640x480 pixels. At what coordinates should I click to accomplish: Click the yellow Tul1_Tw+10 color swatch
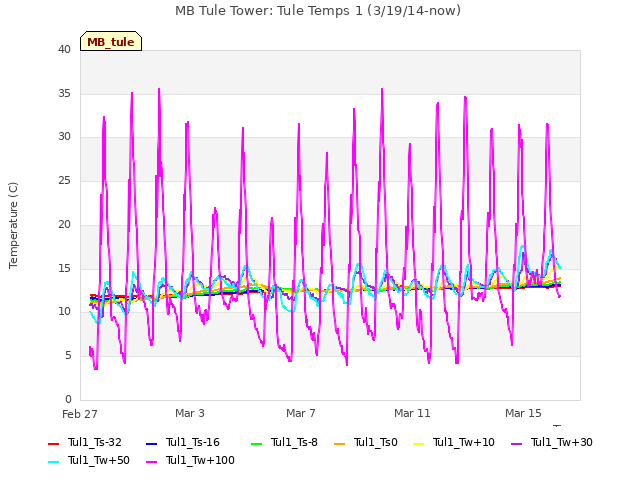coord(419,444)
